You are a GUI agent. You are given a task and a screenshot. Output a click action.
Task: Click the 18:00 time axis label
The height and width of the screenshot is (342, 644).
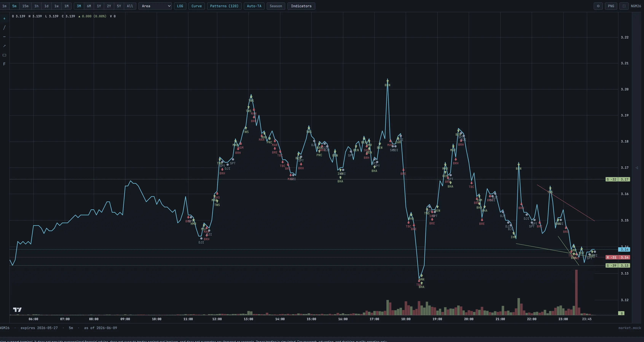(406, 319)
